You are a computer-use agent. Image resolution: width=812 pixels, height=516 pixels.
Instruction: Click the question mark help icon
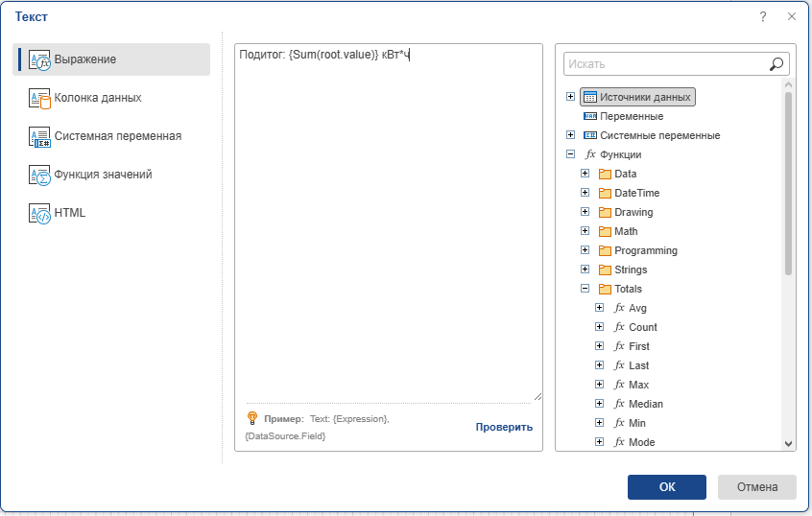coord(763,16)
